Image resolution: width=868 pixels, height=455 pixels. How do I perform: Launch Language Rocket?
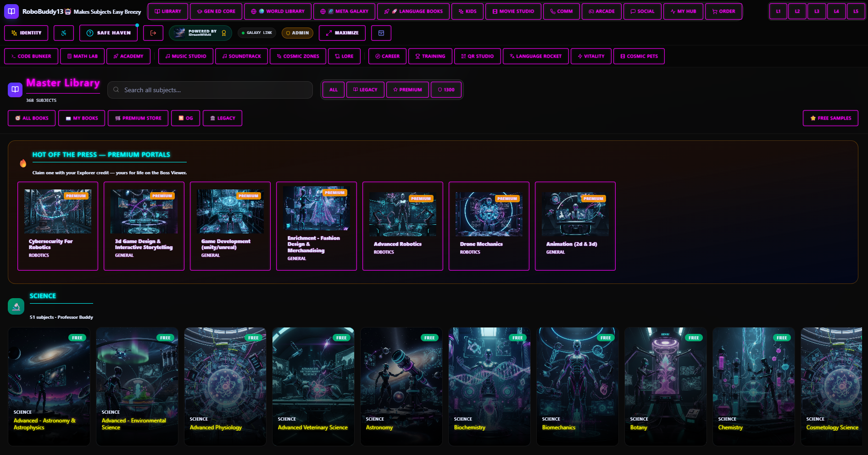[x=536, y=56]
